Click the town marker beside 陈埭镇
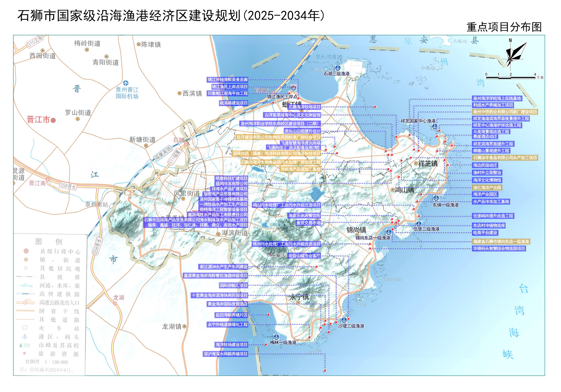 (x=138, y=44)
